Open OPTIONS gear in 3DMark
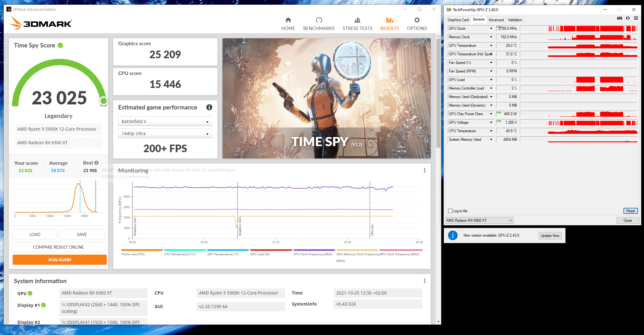 tap(417, 24)
